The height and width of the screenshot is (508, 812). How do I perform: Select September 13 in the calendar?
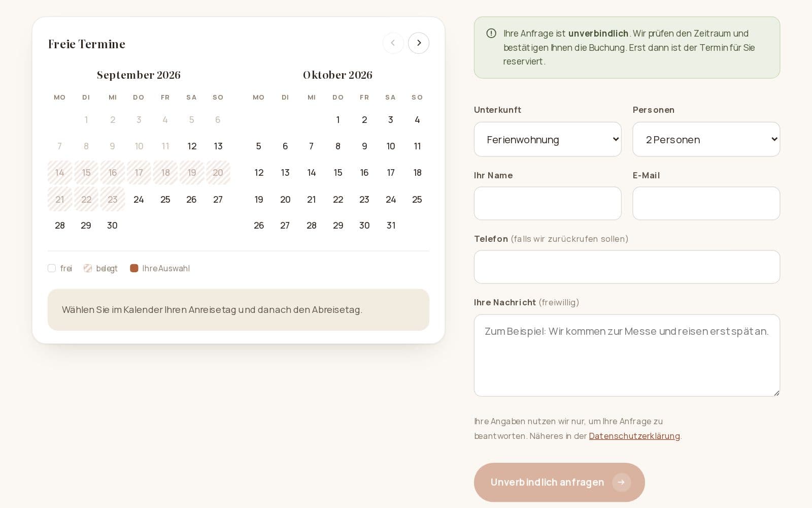218,146
